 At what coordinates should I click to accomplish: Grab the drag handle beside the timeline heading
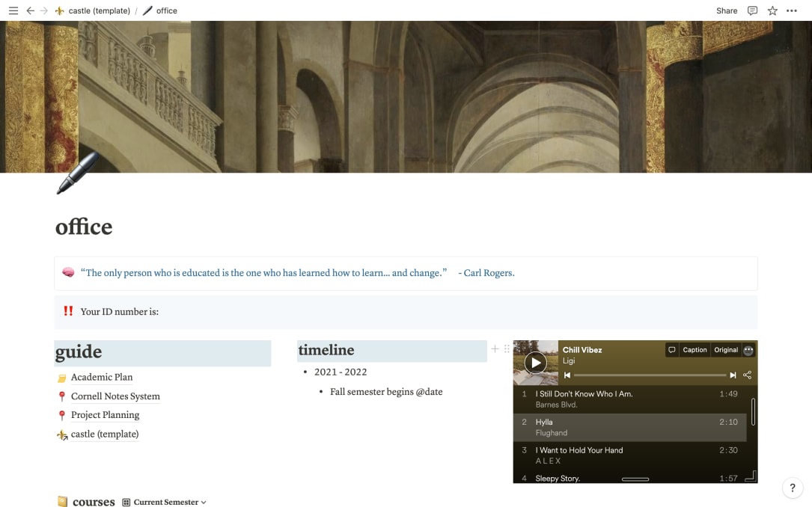pyautogui.click(x=506, y=348)
